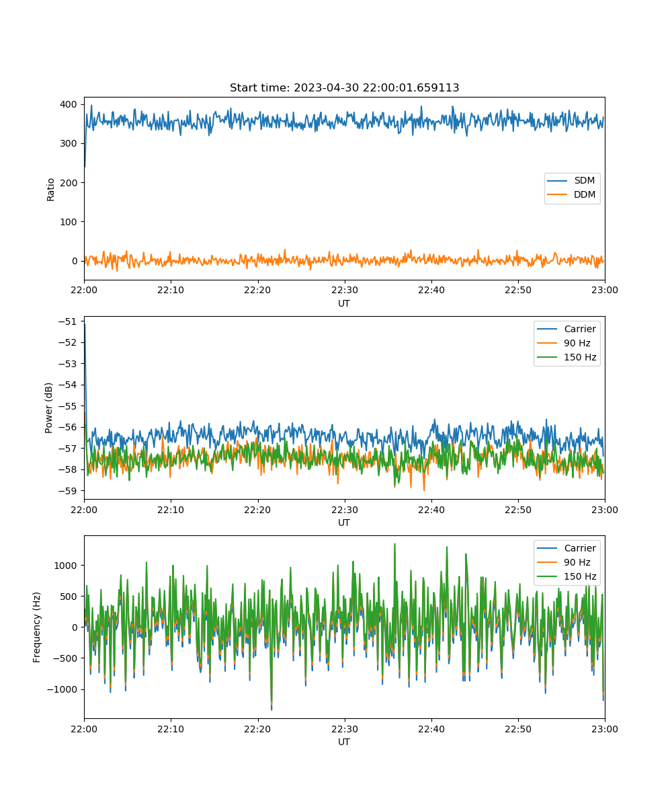Click the "Start time" plot title
672x807 pixels.
[344, 88]
